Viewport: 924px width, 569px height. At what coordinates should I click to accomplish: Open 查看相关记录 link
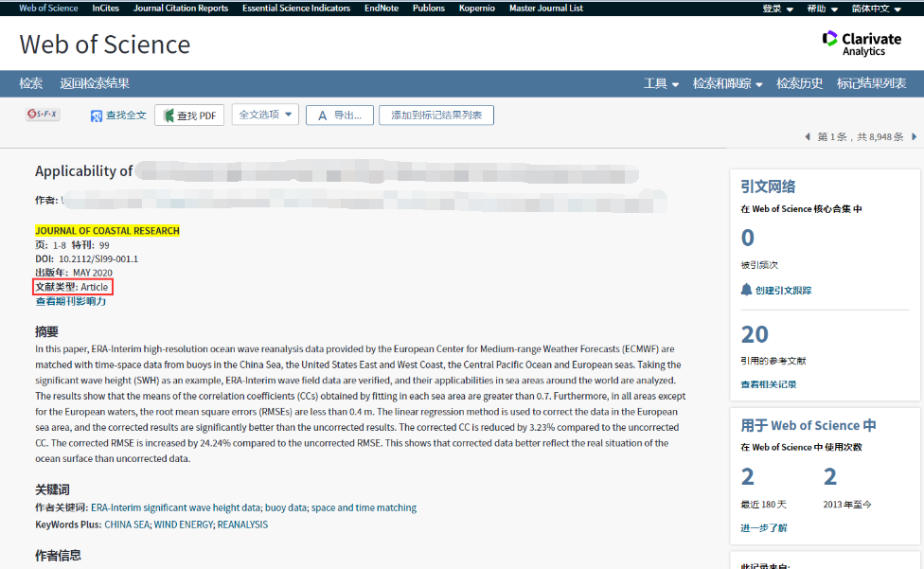click(x=768, y=384)
